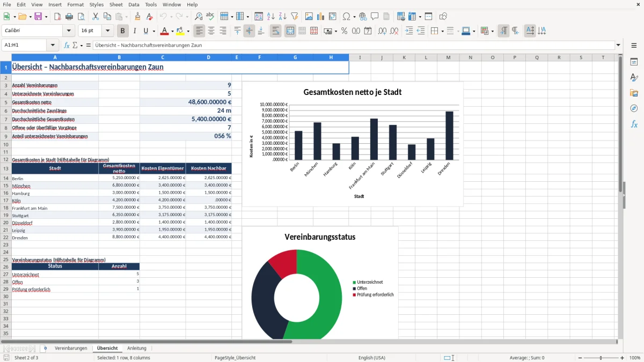Click the Print icon
The image size is (644, 362).
(69, 17)
